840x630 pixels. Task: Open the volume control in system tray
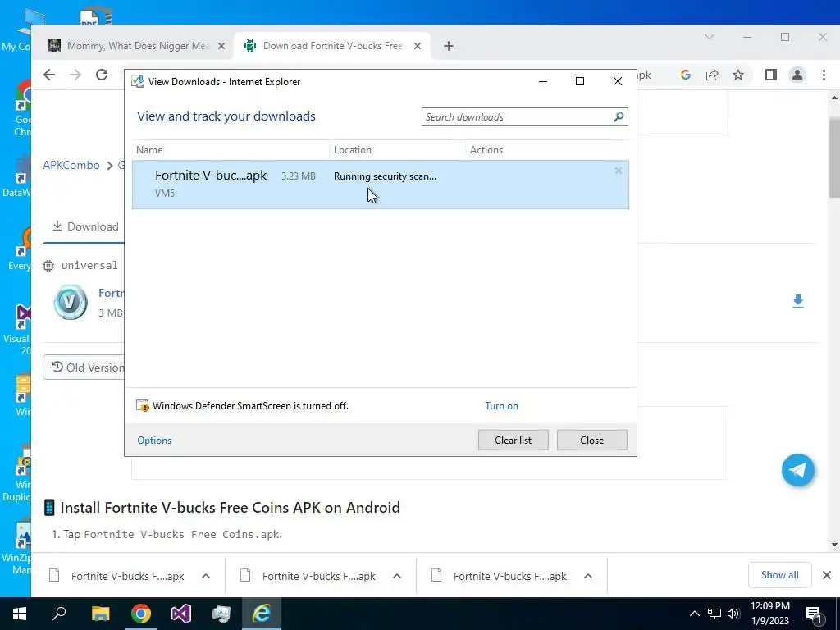click(x=733, y=614)
